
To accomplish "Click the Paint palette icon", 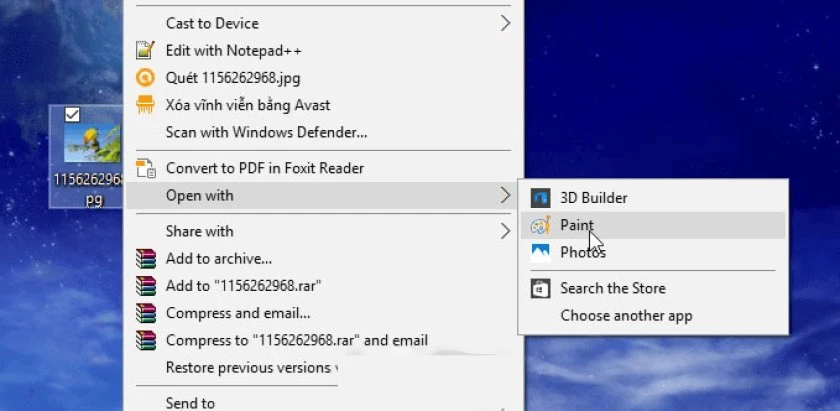I will [541, 225].
